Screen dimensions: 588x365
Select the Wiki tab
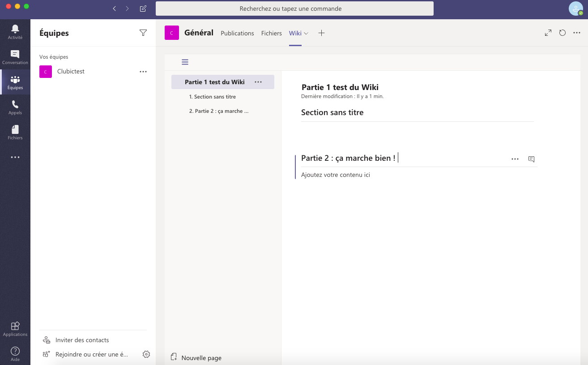[x=295, y=33]
